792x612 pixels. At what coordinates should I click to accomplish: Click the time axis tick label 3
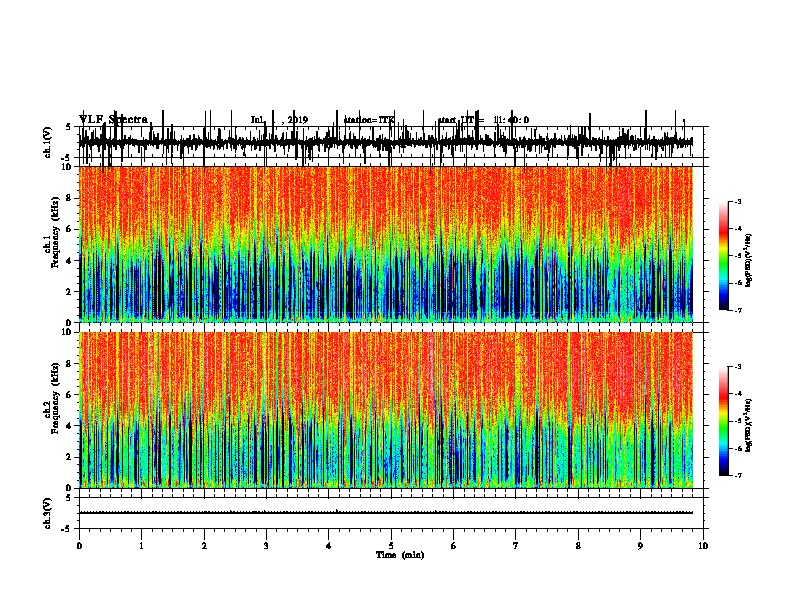coord(266,545)
